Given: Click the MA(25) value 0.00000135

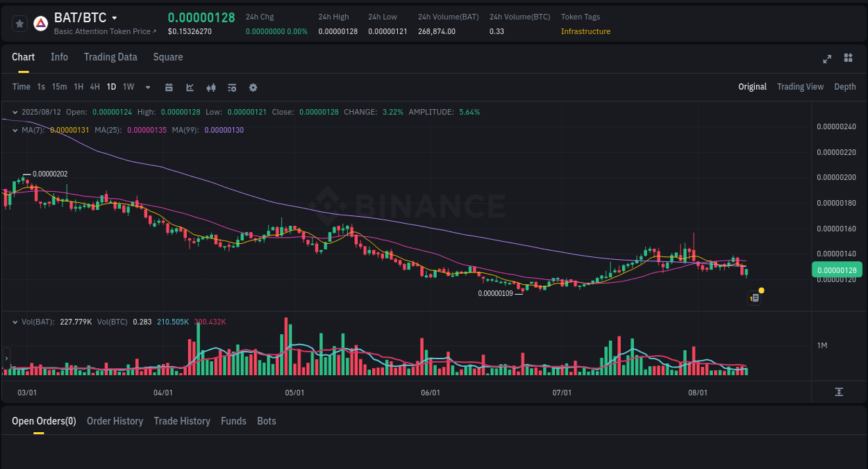Looking at the screenshot, I should pyautogui.click(x=147, y=130).
